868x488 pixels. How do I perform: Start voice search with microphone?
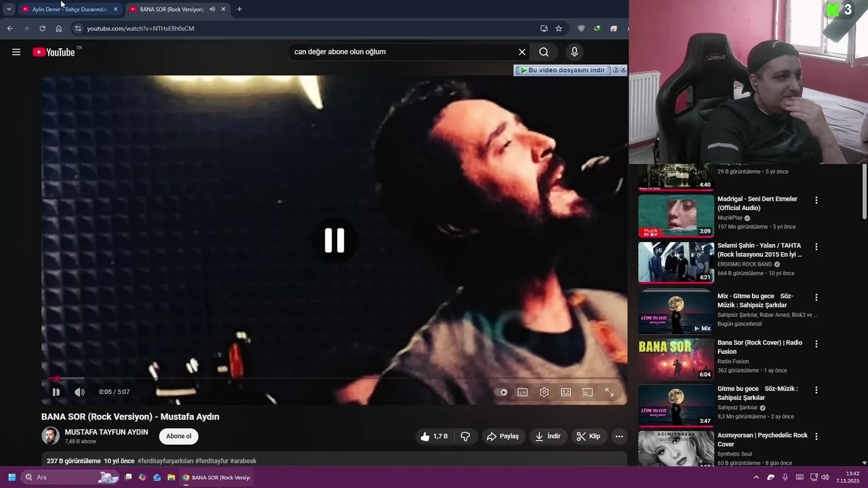point(574,52)
